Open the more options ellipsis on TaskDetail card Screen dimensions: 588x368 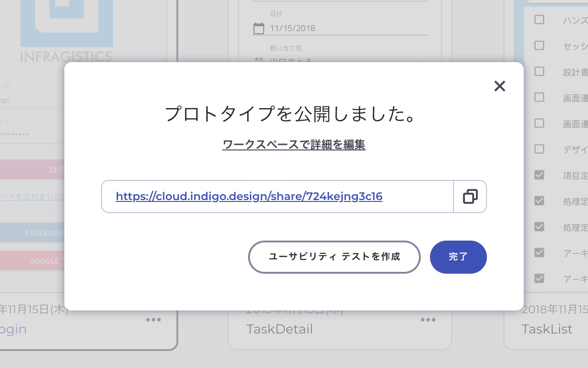click(428, 320)
